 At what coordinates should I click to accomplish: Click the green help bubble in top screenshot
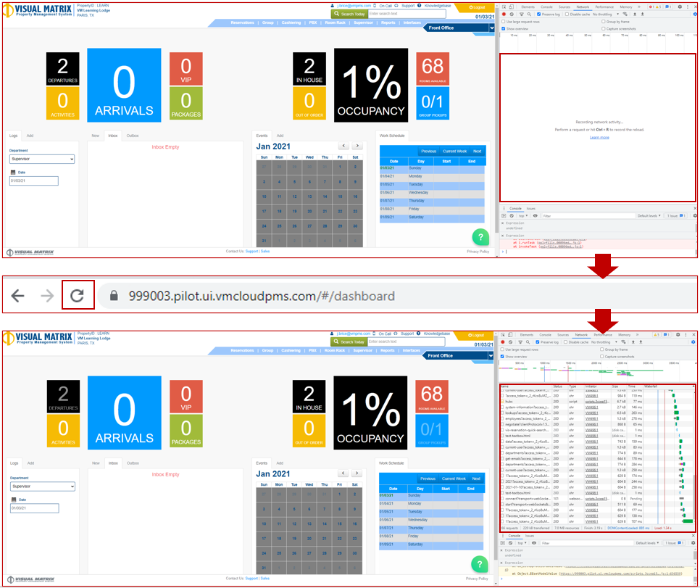(x=480, y=237)
